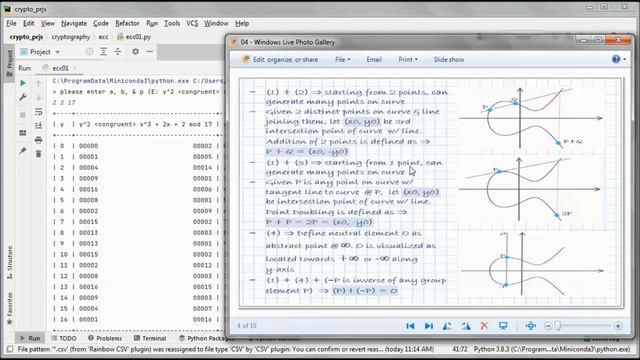Go to next photo
This screenshot has height=360, width=640.
click(x=429, y=326)
